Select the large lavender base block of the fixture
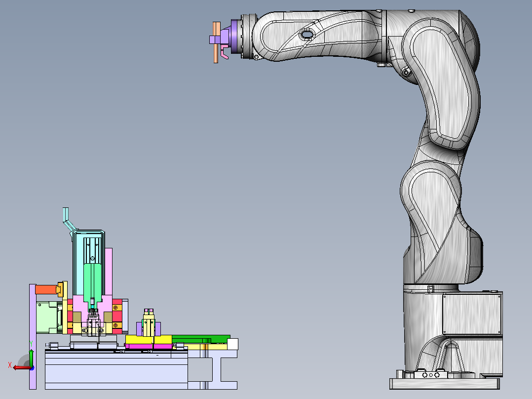The height and width of the screenshot is (399, 532). click(116, 369)
